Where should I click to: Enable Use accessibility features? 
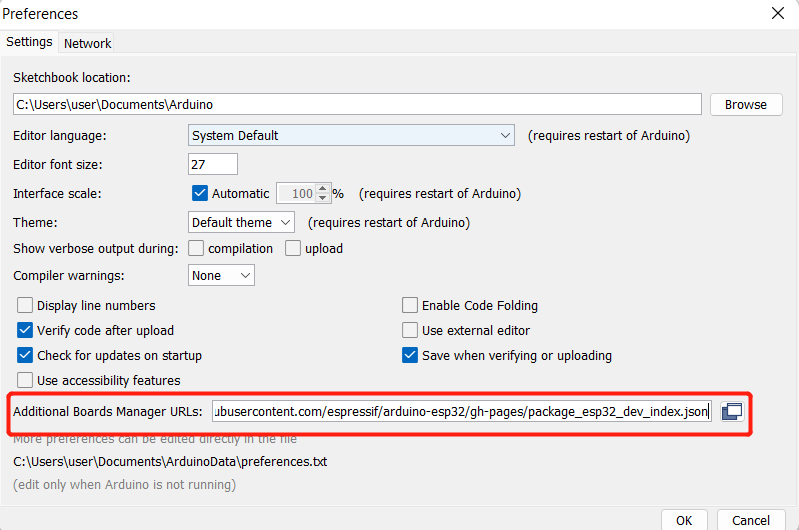(x=25, y=380)
